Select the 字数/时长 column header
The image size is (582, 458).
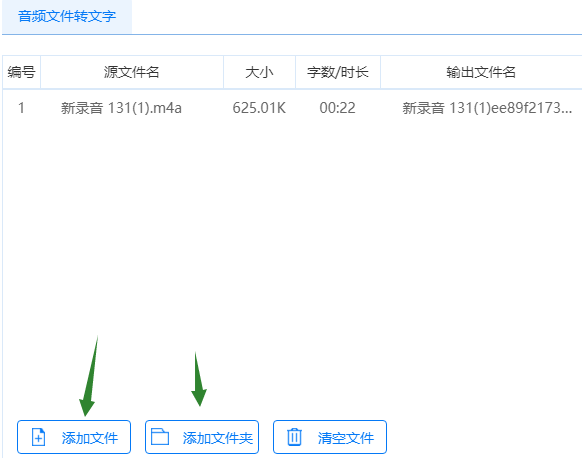338,72
